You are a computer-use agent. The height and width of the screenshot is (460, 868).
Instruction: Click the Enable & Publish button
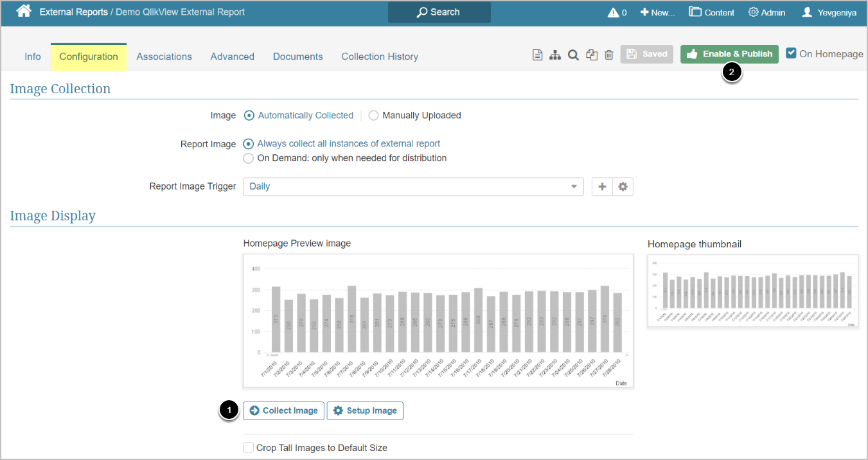pos(729,54)
